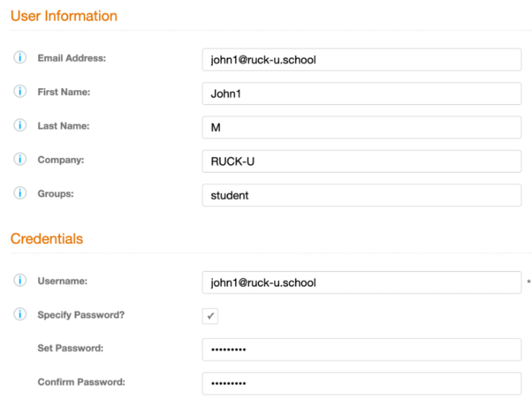This screenshot has height=402, width=532.
Task: Select the Last Name text field
Action: [361, 128]
